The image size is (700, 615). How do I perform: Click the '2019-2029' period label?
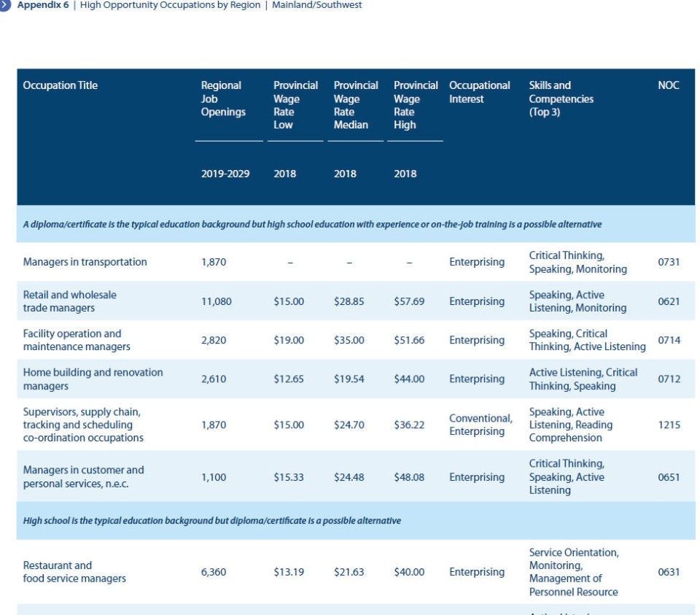[225, 174]
